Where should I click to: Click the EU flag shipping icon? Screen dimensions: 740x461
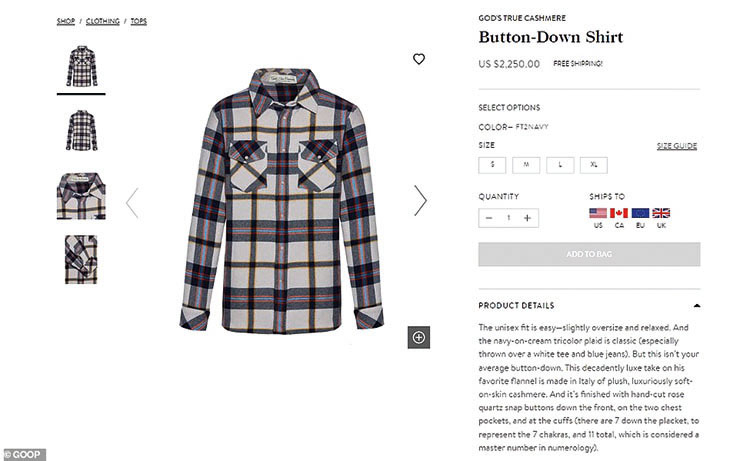tap(640, 213)
